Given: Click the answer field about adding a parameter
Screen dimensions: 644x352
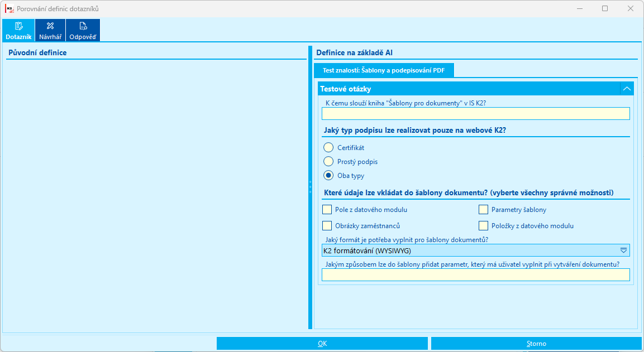Looking at the screenshot, I should [x=476, y=275].
